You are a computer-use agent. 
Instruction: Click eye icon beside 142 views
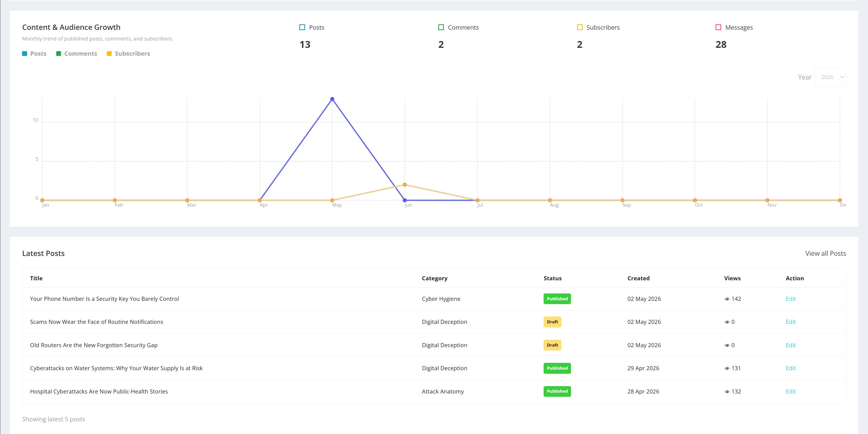pos(727,299)
